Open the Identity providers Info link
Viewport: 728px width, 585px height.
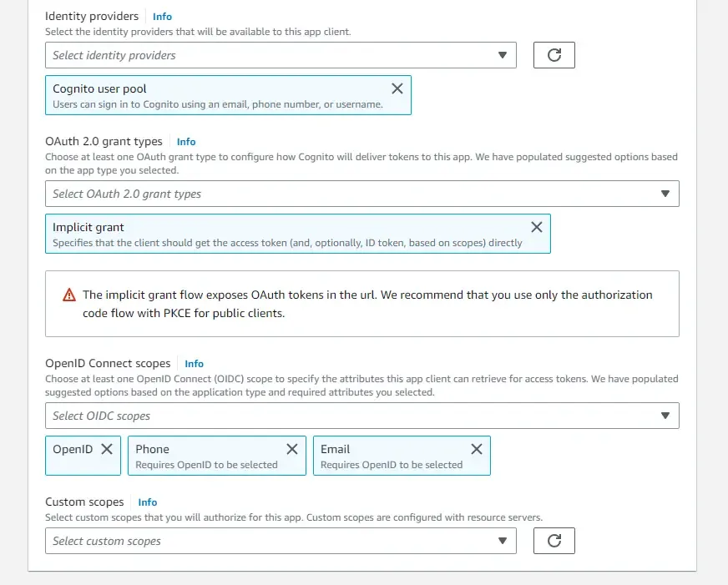click(162, 16)
